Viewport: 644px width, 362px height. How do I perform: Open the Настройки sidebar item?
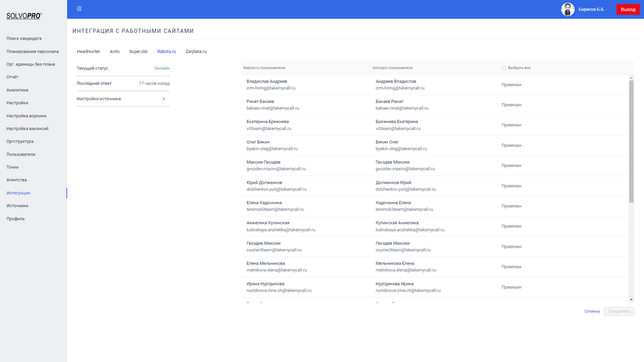point(17,103)
